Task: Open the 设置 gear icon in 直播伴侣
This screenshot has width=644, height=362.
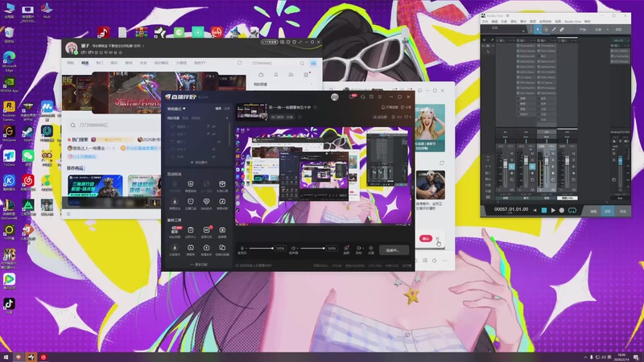Action: tap(371, 249)
